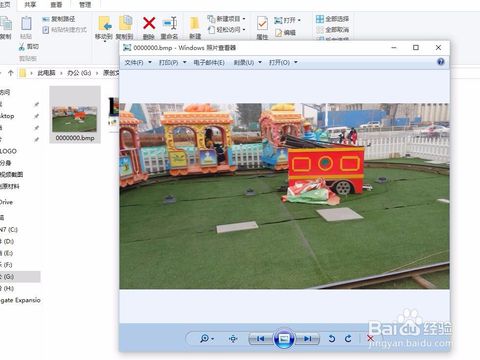This screenshot has width=480, height=360.
Task: Click the fit-to-window actual size icon
Action: [233, 339]
